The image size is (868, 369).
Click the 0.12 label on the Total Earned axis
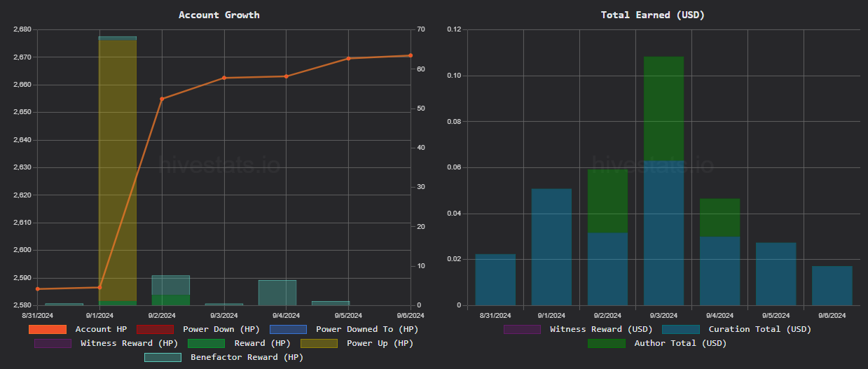point(453,29)
